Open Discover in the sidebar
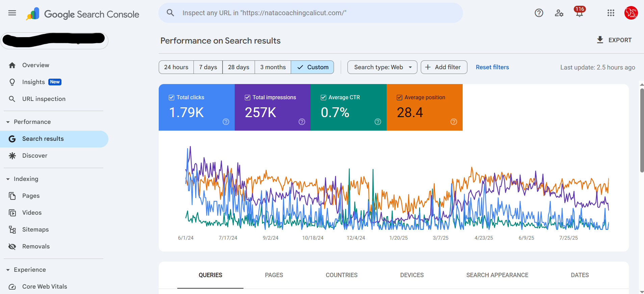The width and height of the screenshot is (644, 294). coord(54,156)
